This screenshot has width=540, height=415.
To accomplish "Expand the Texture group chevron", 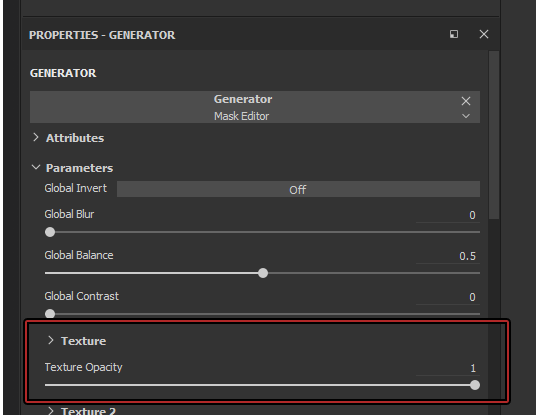I will [x=51, y=340].
